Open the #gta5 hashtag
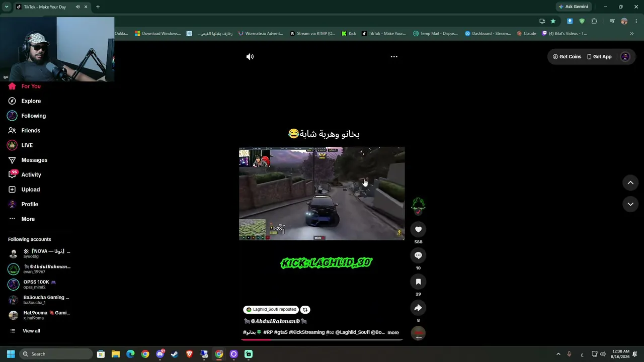This screenshot has height=362, width=644. (281, 332)
